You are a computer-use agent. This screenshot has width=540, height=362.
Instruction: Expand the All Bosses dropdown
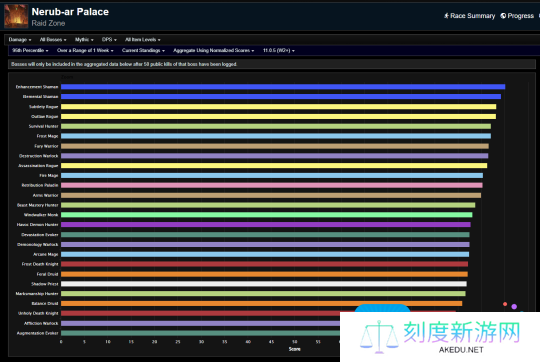[53, 40]
